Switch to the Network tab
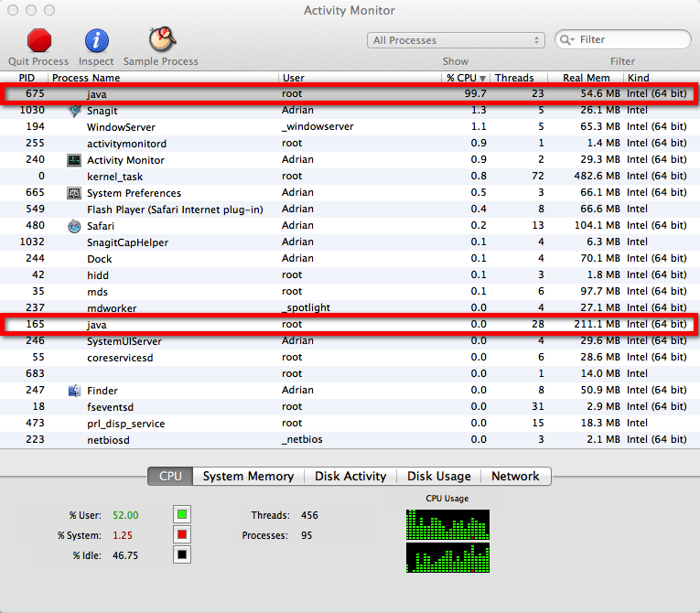 point(516,476)
